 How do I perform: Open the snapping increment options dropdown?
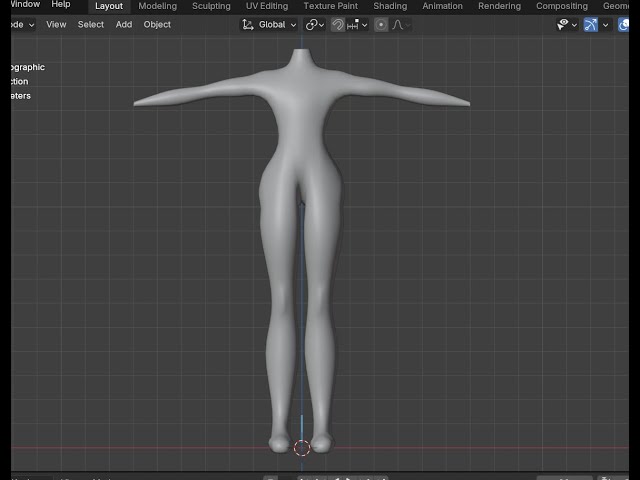(357, 25)
